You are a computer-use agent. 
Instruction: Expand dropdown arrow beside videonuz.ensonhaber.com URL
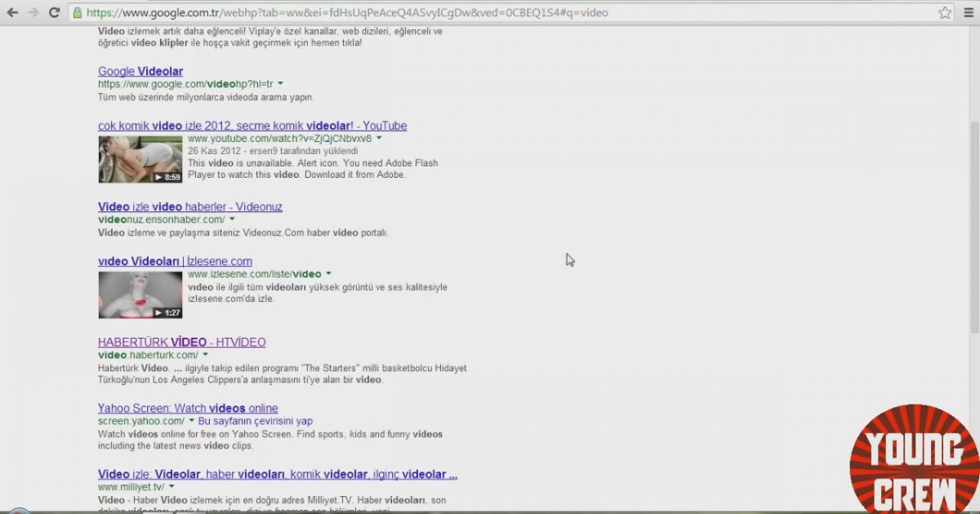coord(232,219)
